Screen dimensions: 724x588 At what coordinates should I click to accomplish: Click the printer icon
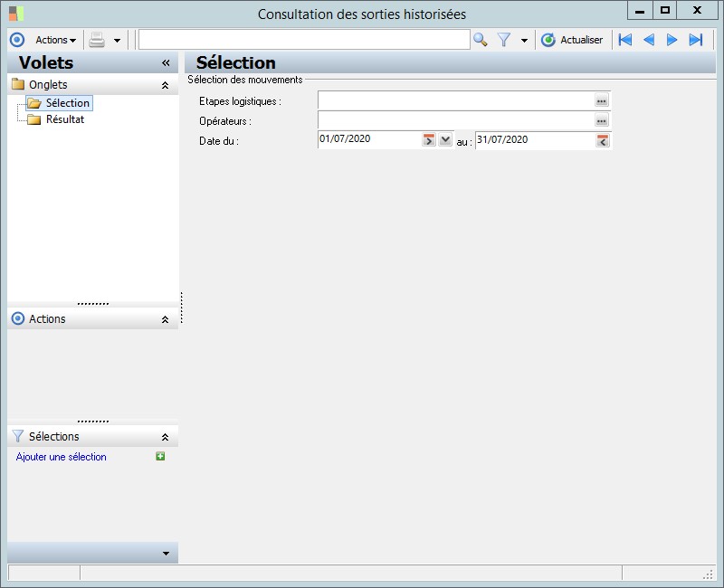pyautogui.click(x=97, y=40)
